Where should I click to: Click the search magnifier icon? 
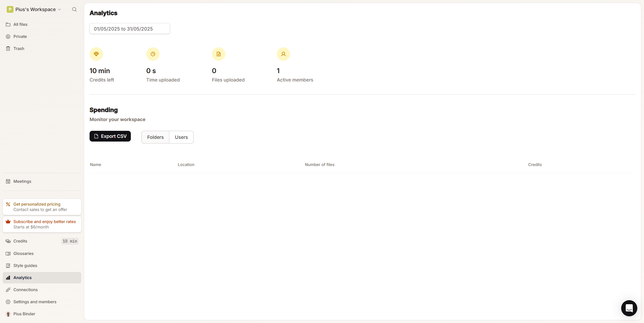pos(74,9)
